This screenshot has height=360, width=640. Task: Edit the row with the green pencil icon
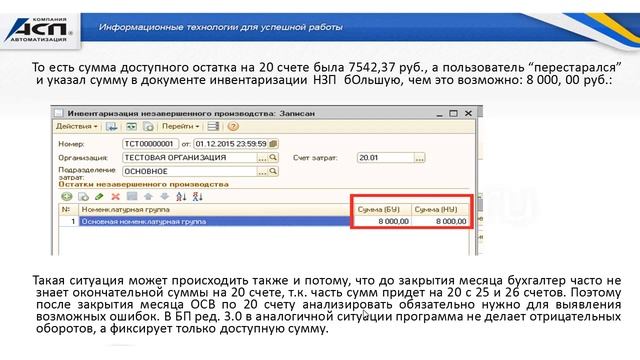point(99,197)
